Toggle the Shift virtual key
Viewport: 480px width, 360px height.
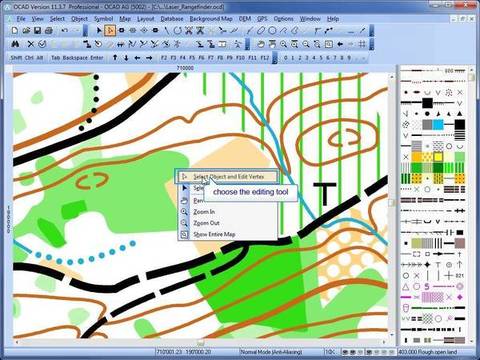(x=16, y=58)
